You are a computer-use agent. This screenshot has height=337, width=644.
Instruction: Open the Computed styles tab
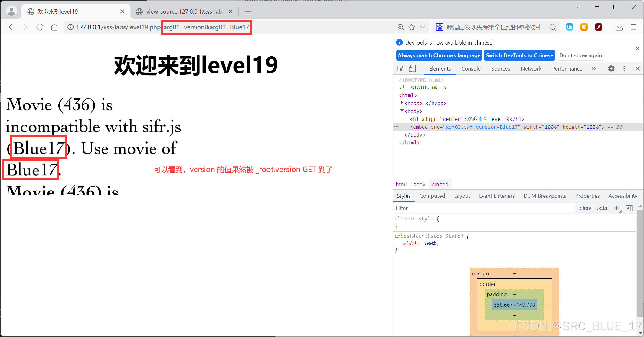(432, 196)
